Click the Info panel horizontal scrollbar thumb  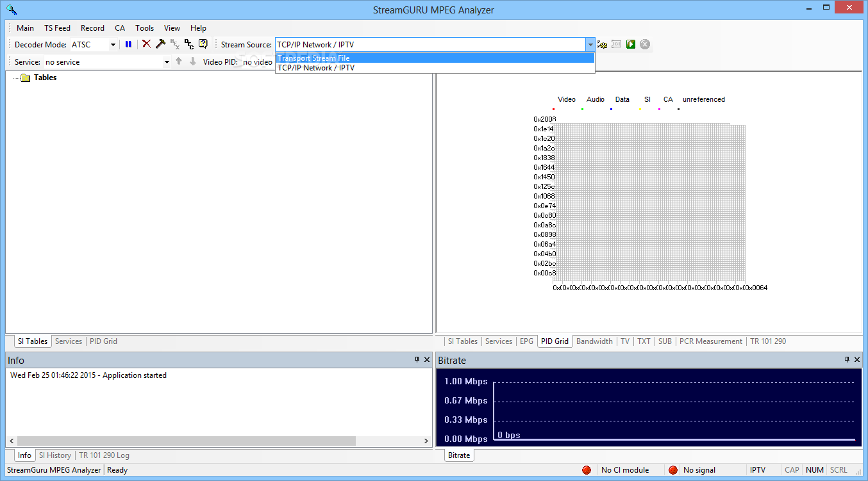(x=186, y=441)
